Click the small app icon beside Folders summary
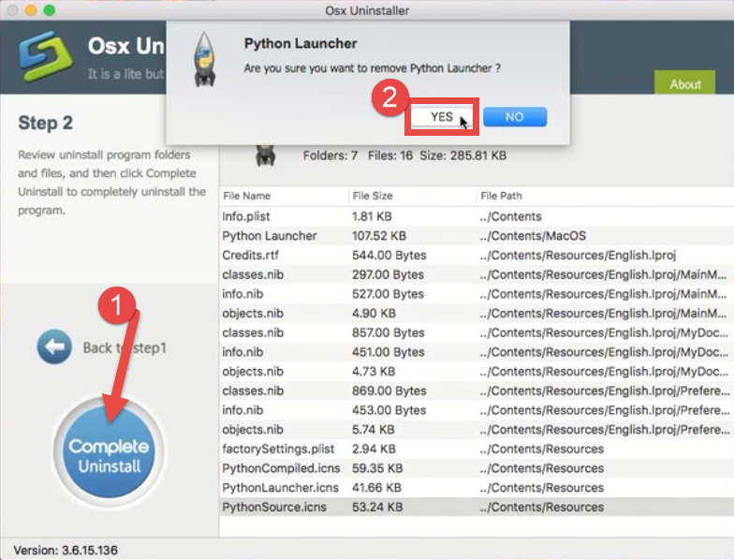Viewport: 734px width, 560px height. [x=265, y=154]
